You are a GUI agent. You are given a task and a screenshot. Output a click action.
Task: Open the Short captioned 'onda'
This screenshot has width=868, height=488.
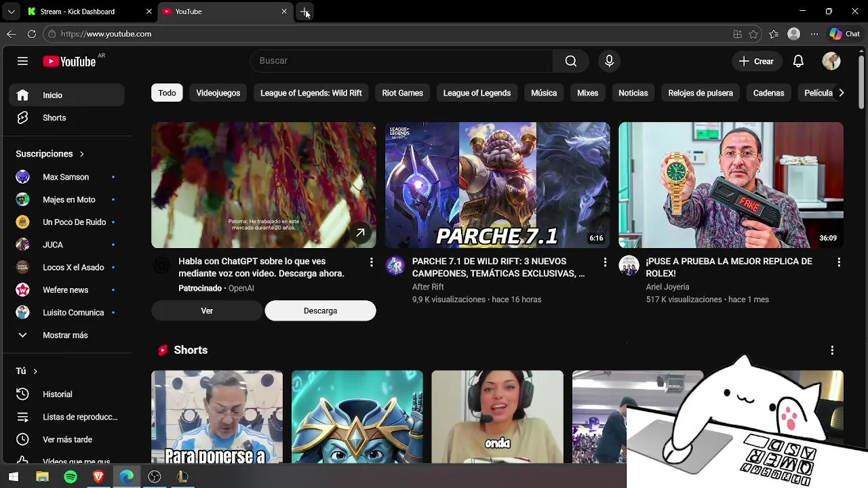coord(497,417)
